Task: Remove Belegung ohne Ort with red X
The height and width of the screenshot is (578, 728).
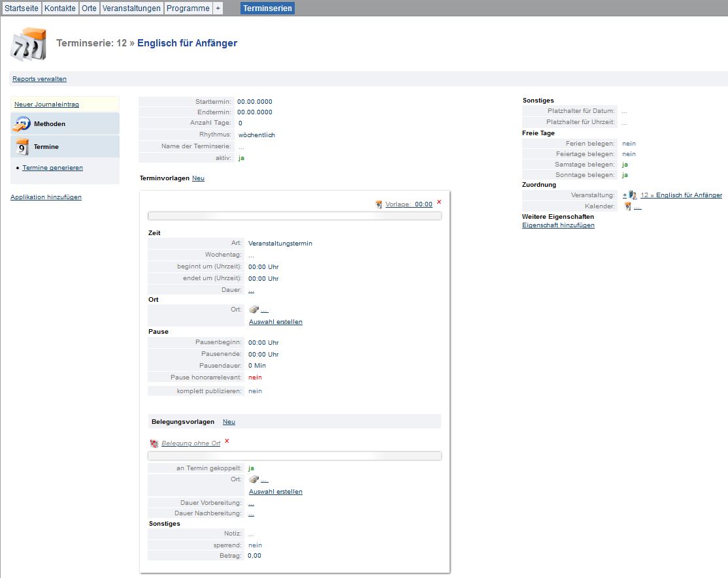Action: pyautogui.click(x=227, y=441)
